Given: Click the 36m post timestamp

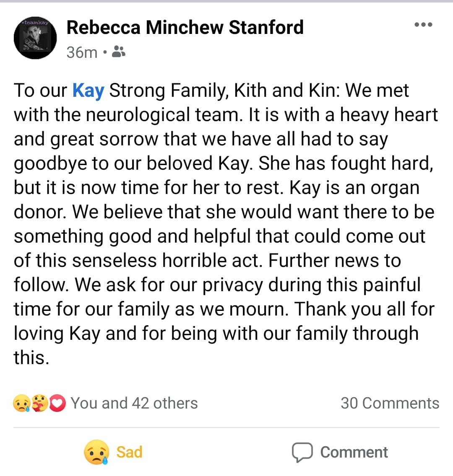Looking at the screenshot, I should click(82, 52).
